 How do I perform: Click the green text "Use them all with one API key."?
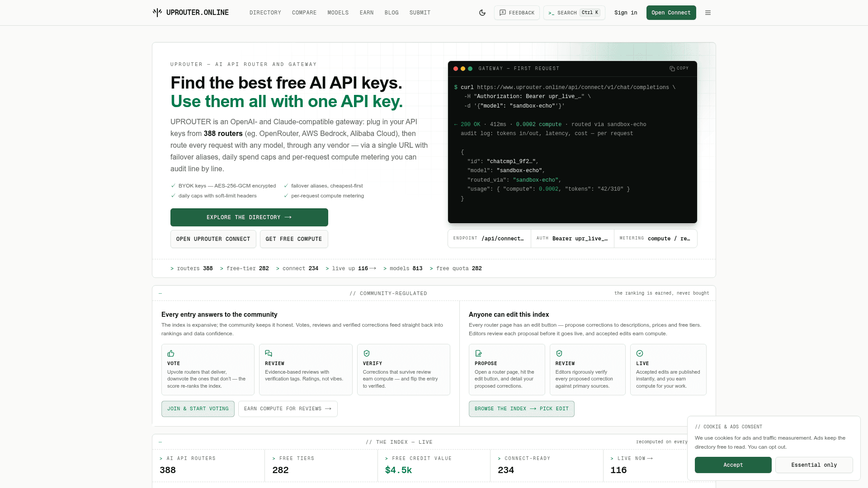(287, 102)
